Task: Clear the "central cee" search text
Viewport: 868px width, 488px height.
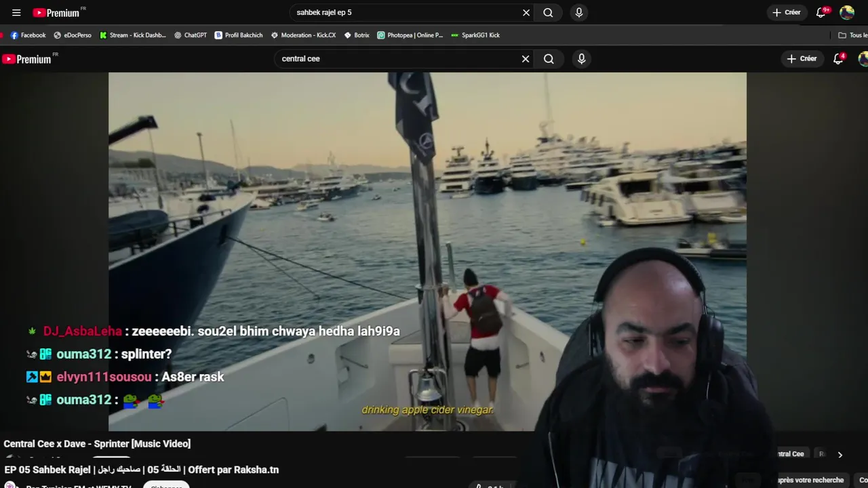Action: coord(526,59)
